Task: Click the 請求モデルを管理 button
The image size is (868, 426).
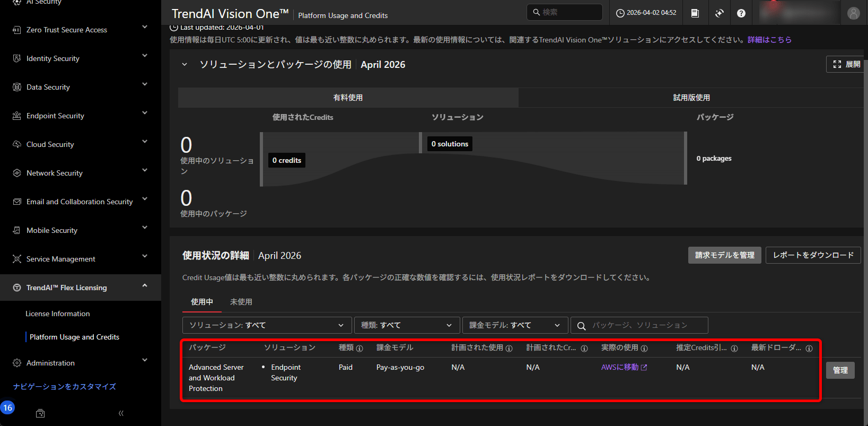Action: click(725, 255)
